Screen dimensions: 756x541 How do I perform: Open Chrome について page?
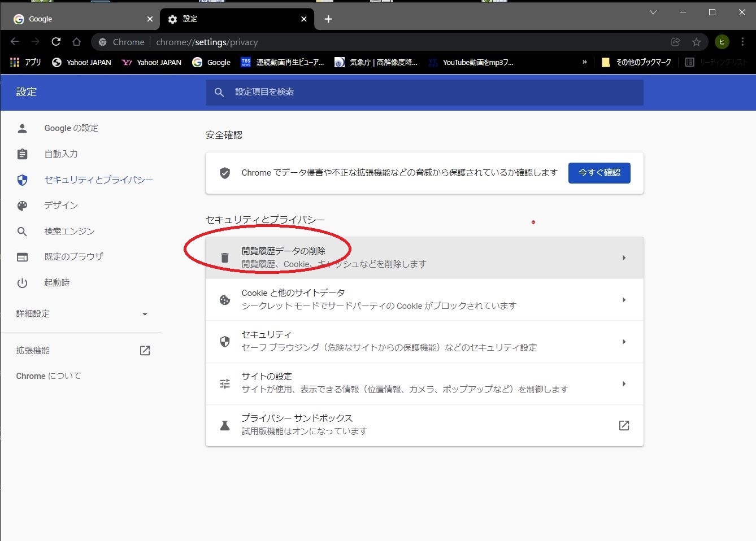49,376
